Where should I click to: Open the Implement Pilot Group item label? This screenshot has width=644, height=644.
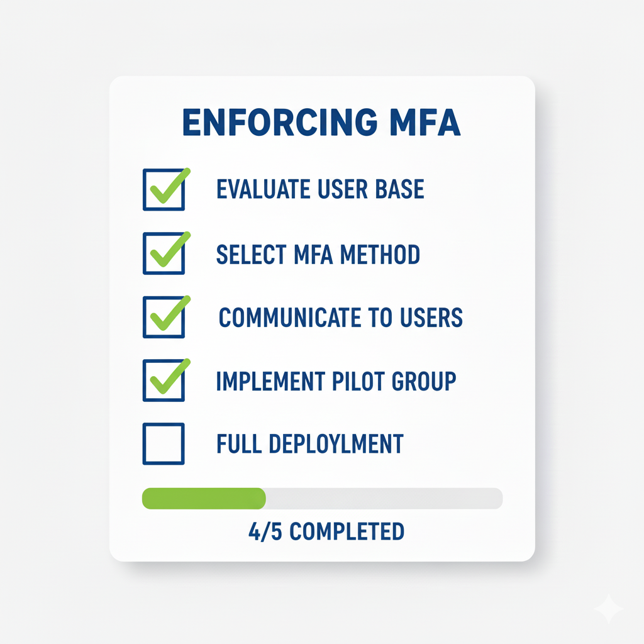point(336,381)
